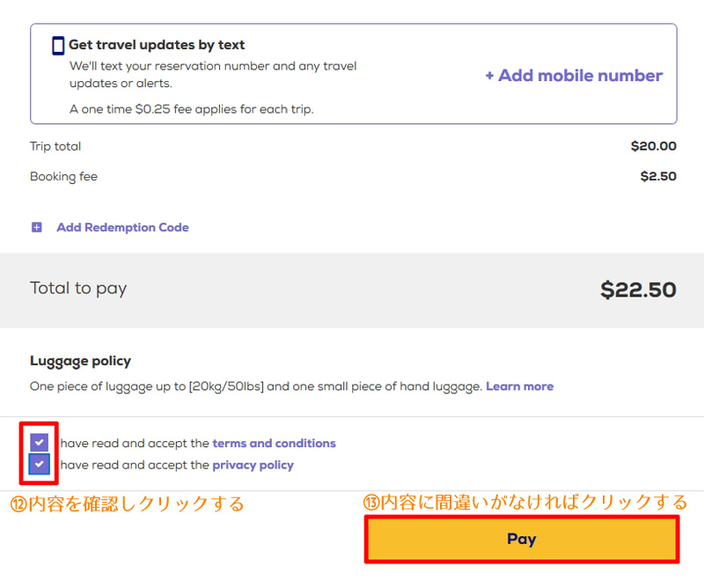Toggle the privacy policy checkbox
704x588 pixels.
40,464
